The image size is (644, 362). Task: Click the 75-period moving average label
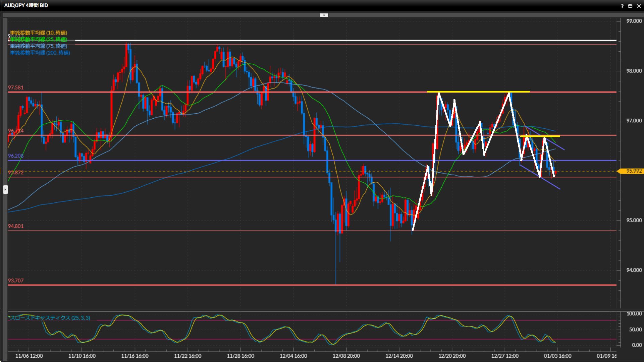[39, 46]
